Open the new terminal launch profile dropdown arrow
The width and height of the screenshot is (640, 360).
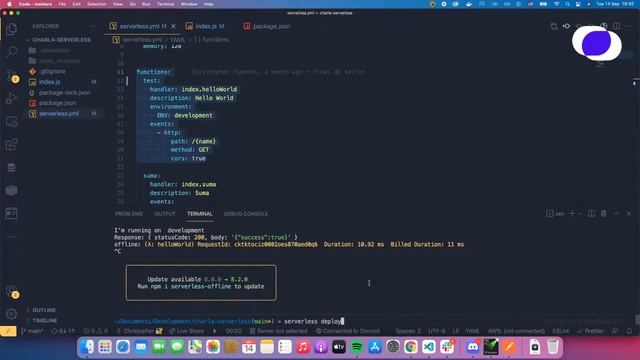(x=580, y=213)
